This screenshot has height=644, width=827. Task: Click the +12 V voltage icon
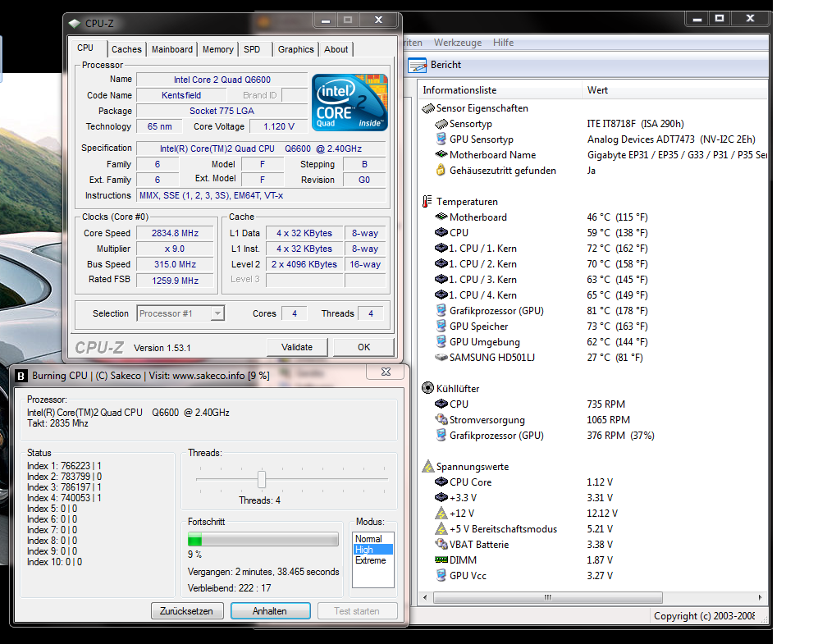click(x=441, y=513)
